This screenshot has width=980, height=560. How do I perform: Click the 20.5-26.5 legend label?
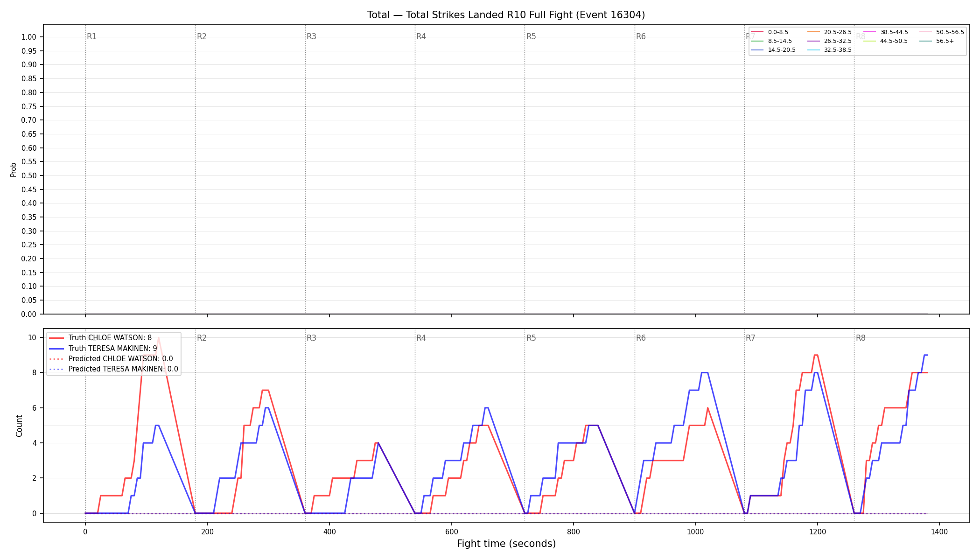coord(838,32)
